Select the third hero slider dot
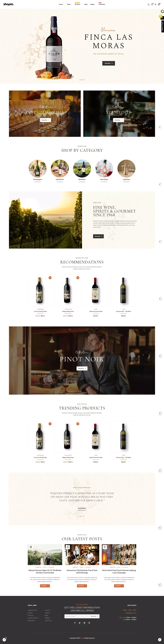 84,80
